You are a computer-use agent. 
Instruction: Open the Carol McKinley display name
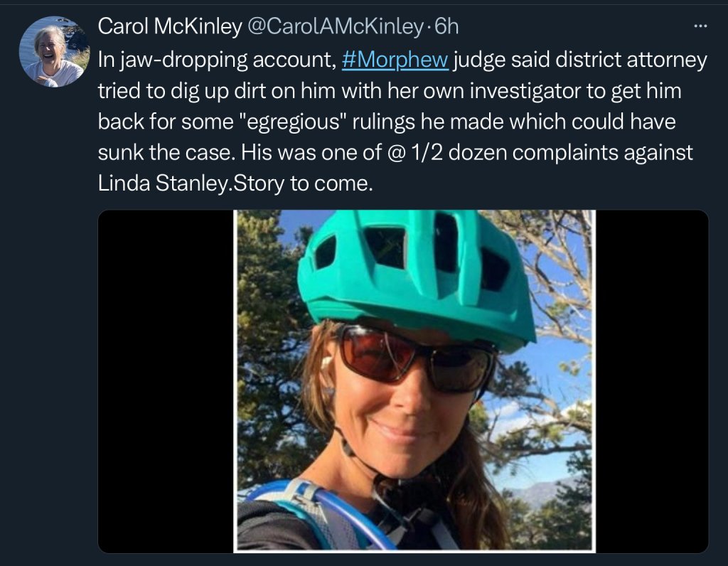[169, 27]
